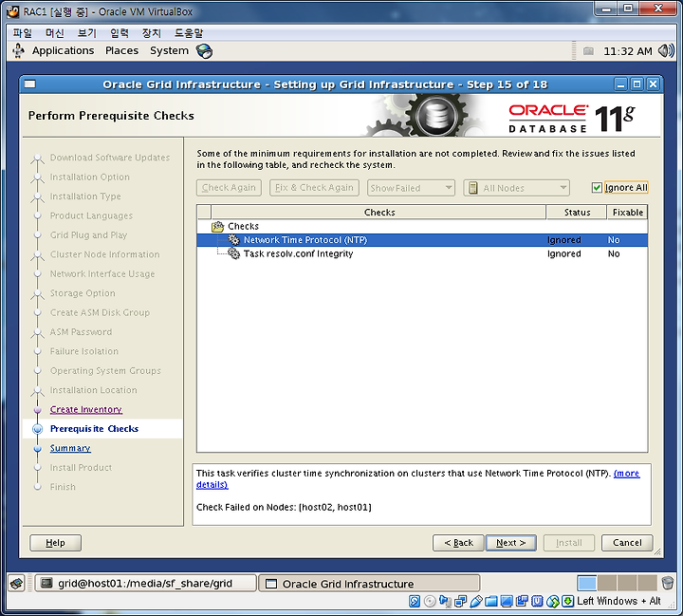Click the 11:32 AM clock

tap(627, 51)
